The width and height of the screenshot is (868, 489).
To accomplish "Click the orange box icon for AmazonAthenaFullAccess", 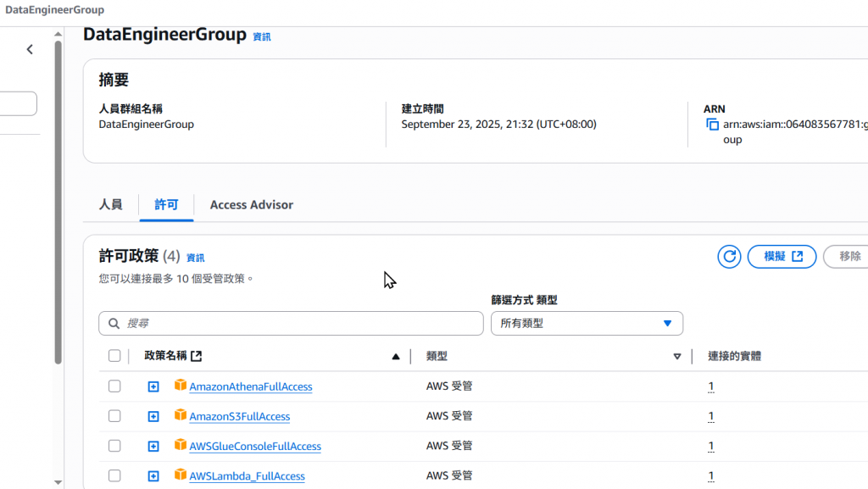I will [180, 385].
